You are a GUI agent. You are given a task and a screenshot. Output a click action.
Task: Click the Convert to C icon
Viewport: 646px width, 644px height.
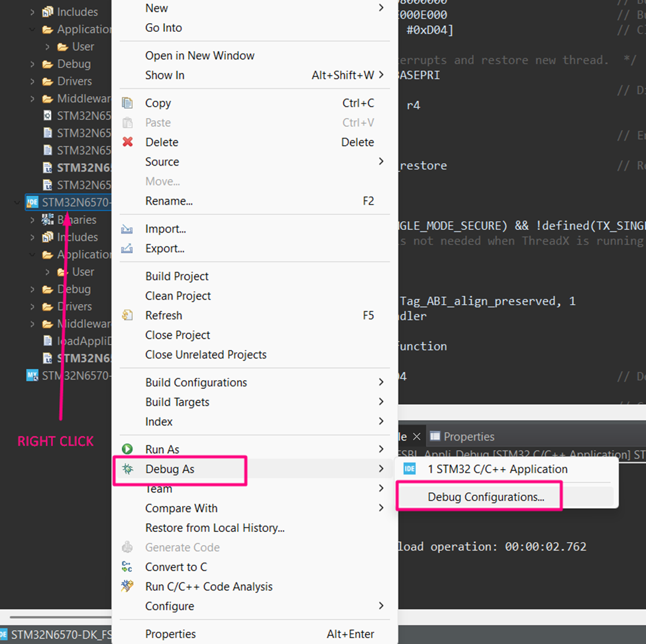(127, 567)
